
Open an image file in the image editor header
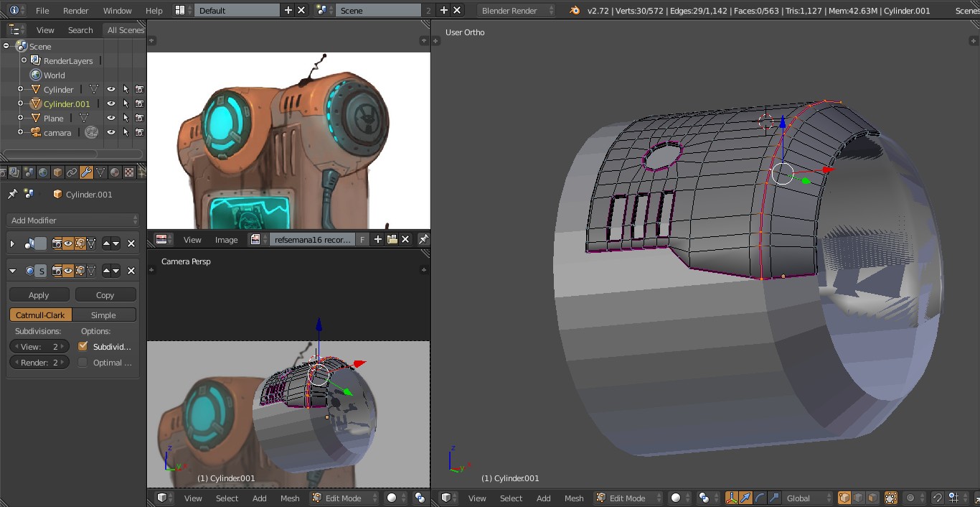(392, 239)
